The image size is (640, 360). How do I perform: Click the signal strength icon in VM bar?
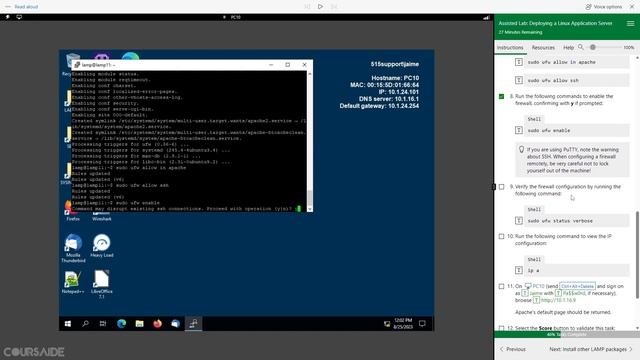click(x=486, y=18)
